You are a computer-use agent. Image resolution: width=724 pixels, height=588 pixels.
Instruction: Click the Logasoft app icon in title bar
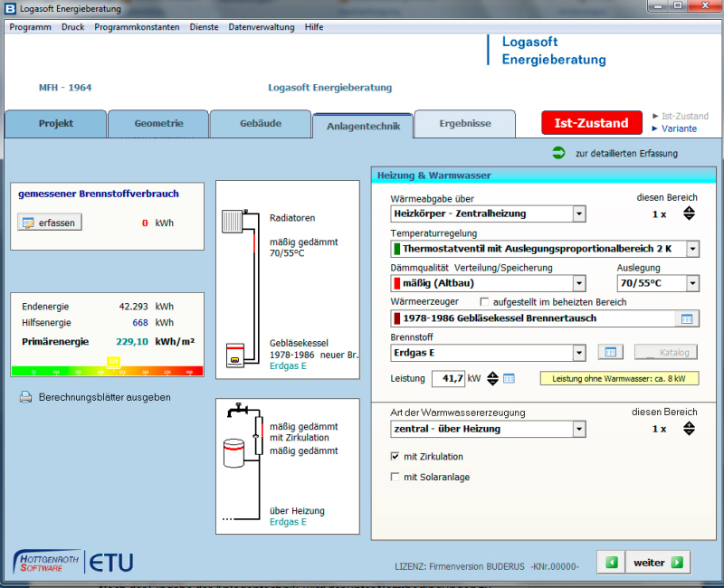tap(10, 8)
